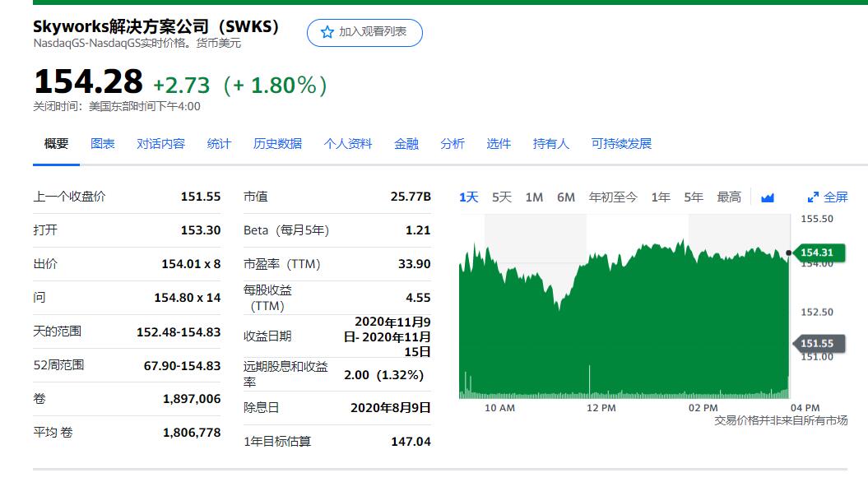Click the 加入观看列表 button
The height and width of the screenshot is (482, 868).
[x=364, y=32]
